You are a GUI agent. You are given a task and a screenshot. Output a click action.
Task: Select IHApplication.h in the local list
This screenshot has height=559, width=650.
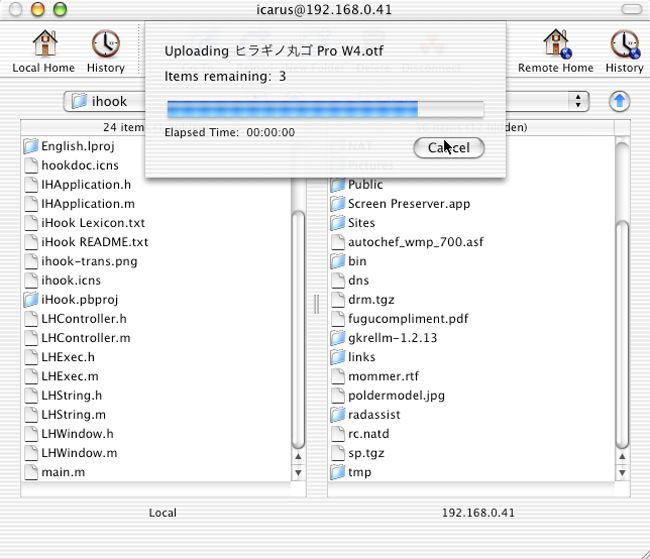86,185
